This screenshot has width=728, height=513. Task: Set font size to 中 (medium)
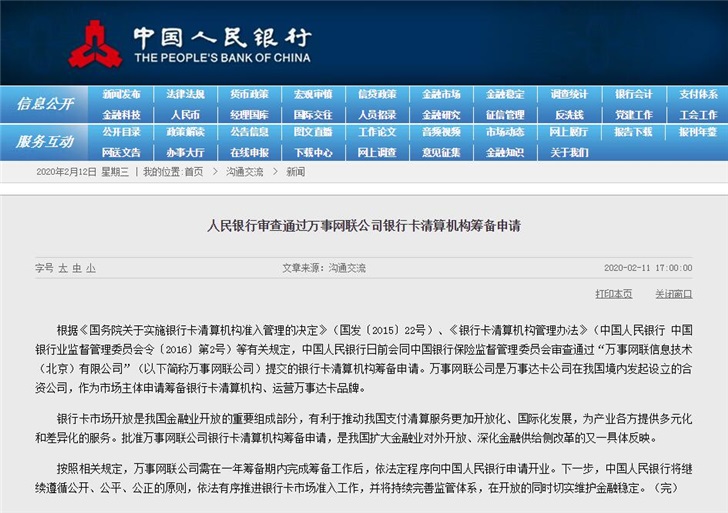coord(77,268)
